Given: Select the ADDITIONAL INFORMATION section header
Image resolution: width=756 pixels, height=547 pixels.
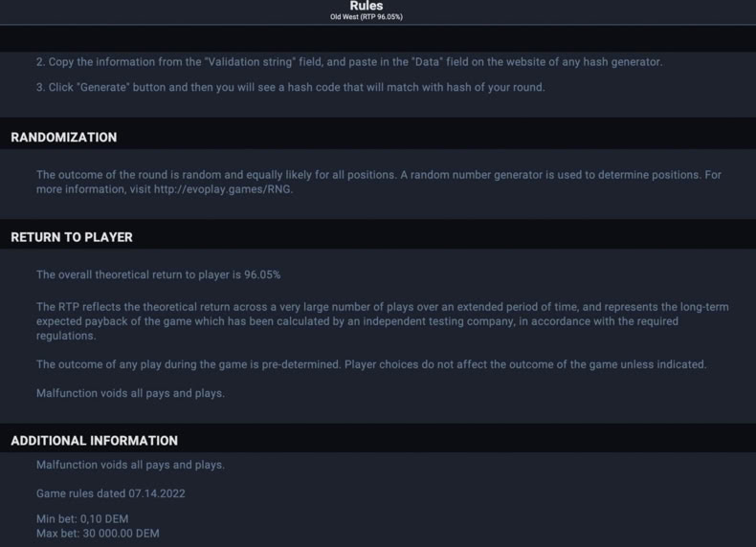Looking at the screenshot, I should click(x=94, y=441).
